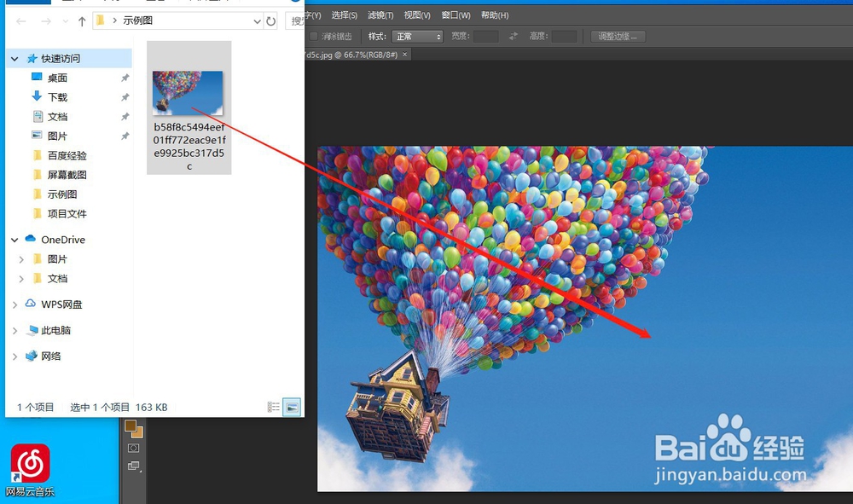The height and width of the screenshot is (504, 853).
Task: Select the d5c.jpg document tab
Action: (x=351, y=55)
